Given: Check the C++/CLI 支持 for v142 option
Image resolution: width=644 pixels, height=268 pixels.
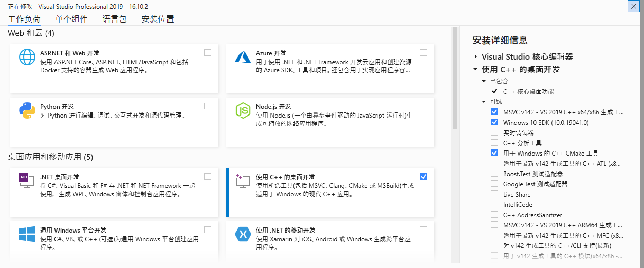Looking at the screenshot, I should click(x=494, y=245).
